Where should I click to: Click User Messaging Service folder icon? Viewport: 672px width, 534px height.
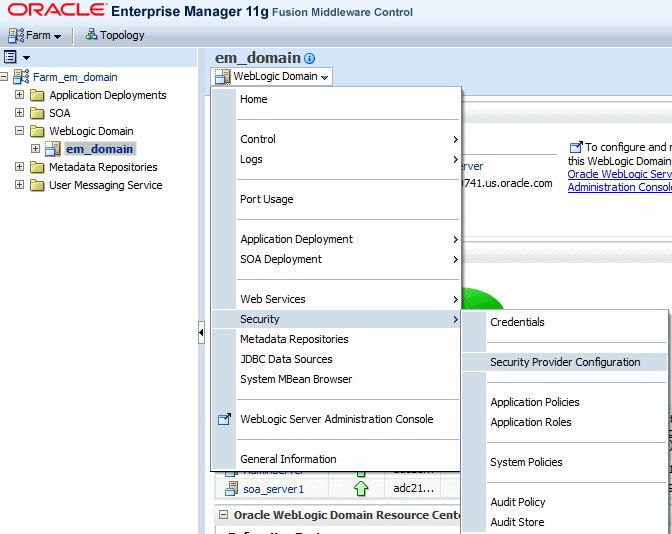37,185
